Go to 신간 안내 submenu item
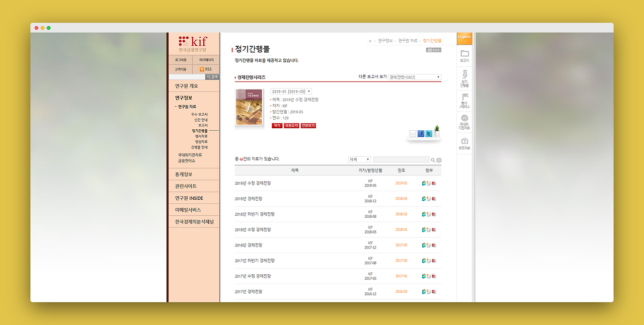 pos(201,120)
